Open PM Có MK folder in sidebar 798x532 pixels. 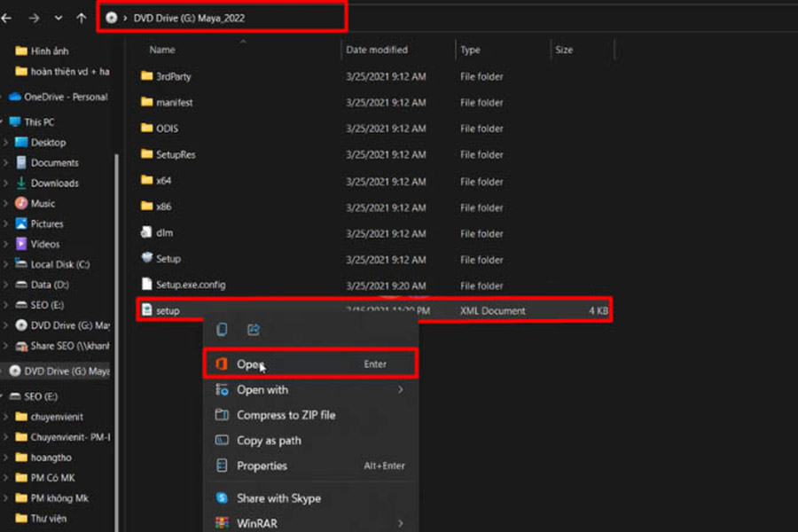pyautogui.click(x=45, y=478)
